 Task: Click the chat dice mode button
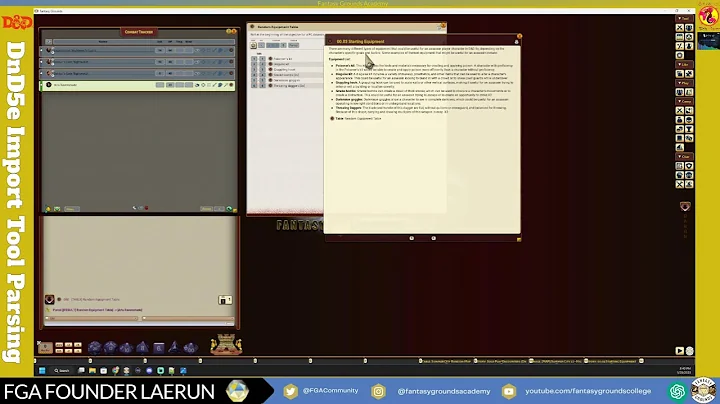click(x=225, y=300)
